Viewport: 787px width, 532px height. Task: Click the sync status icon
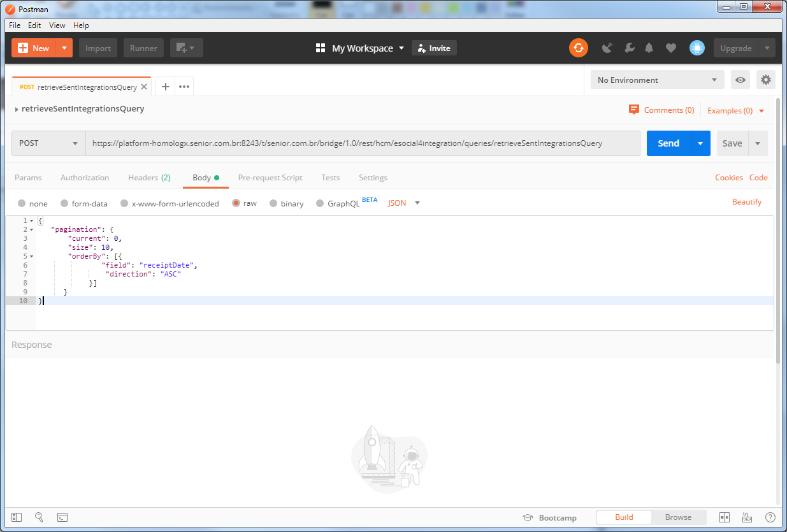point(578,48)
